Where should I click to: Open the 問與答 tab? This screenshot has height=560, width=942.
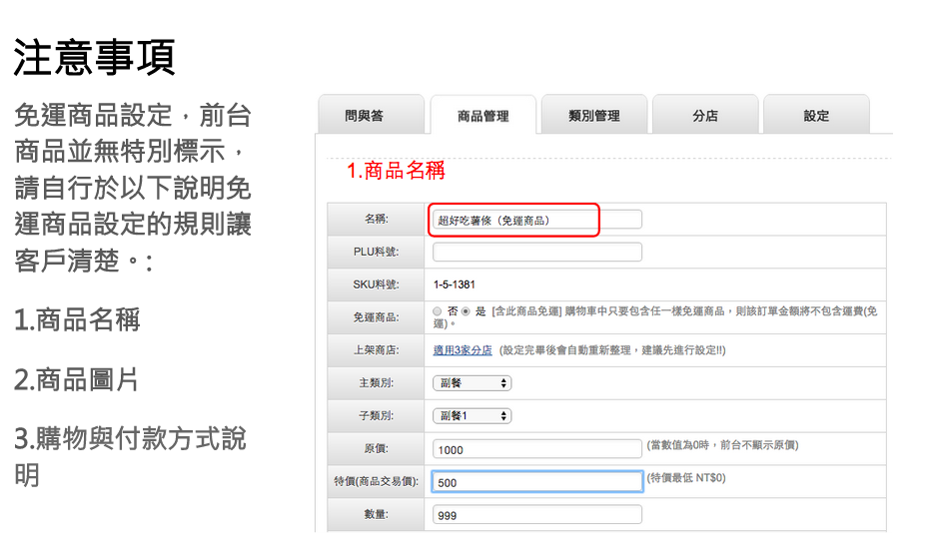tap(364, 116)
